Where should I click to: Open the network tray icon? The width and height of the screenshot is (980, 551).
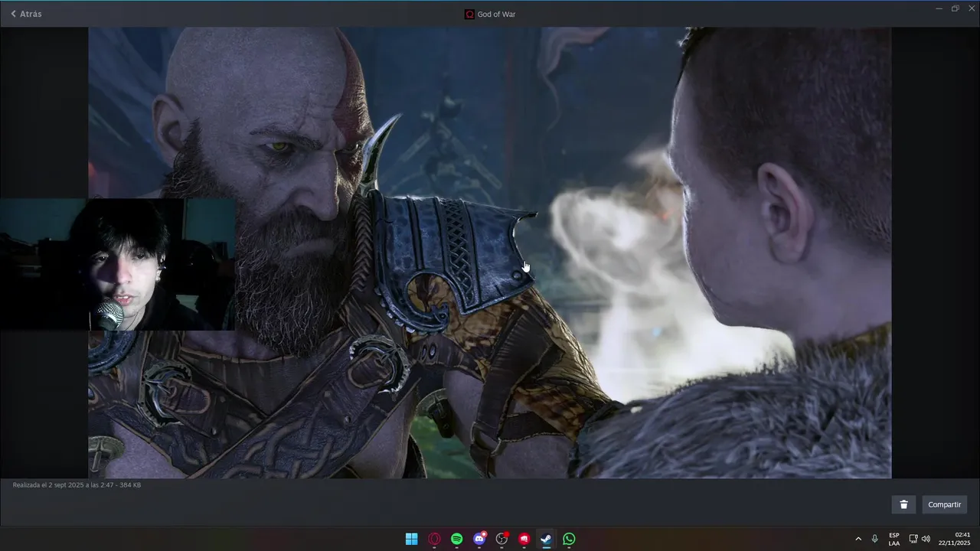913,539
